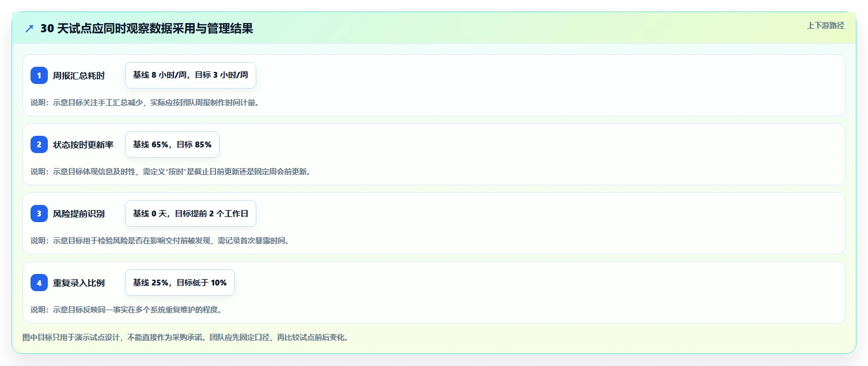
Task: Click the pill 基线 0 天，目标提前 2 个工作日
Action: [191, 213]
